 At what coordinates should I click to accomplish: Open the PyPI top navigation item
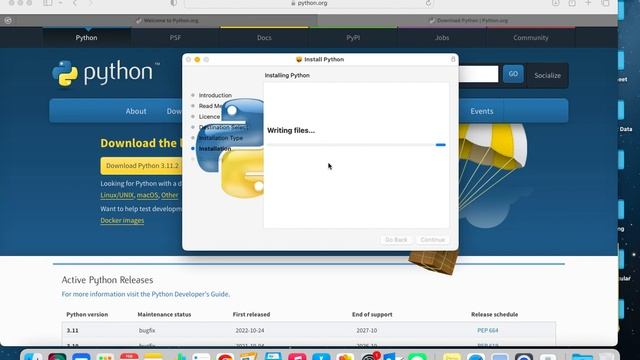[353, 38]
